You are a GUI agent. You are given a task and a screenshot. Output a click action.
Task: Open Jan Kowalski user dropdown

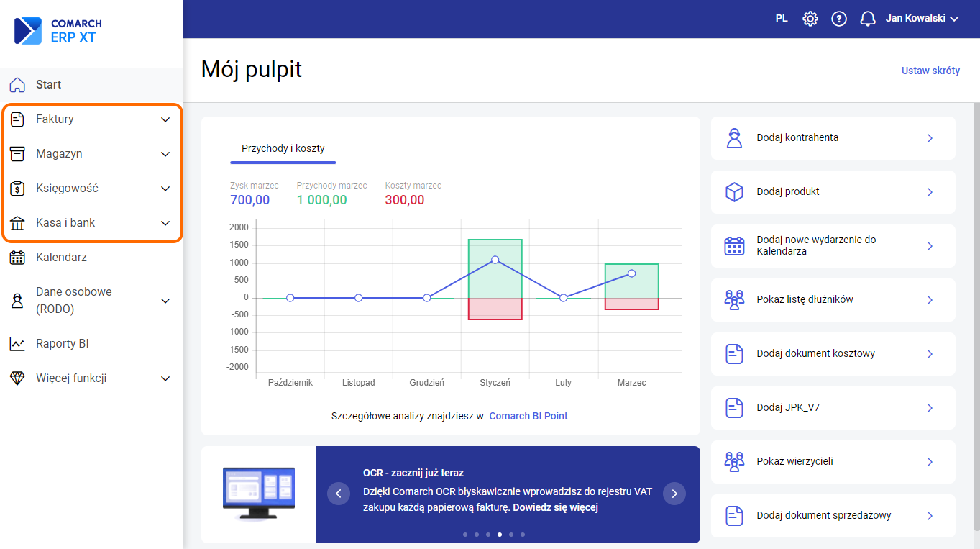(x=922, y=19)
